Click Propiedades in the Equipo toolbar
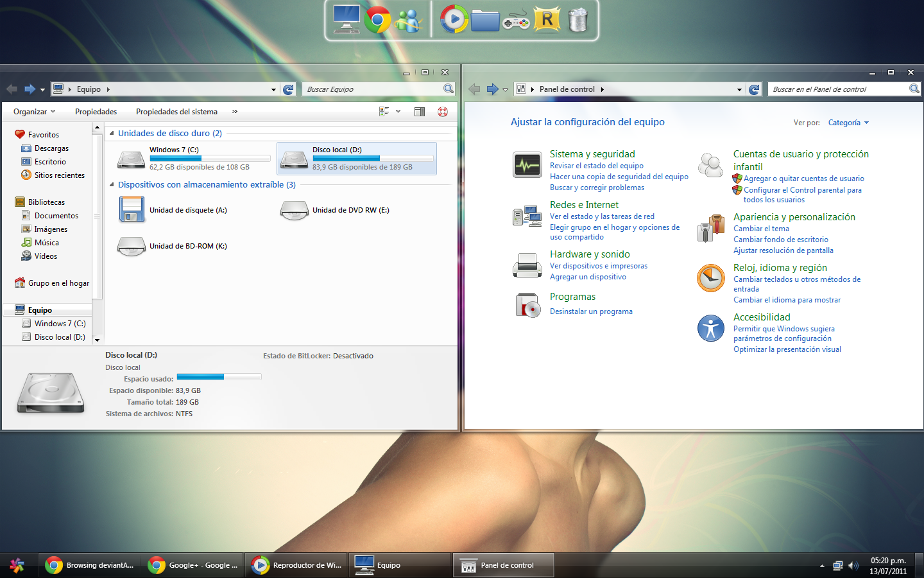 point(96,112)
